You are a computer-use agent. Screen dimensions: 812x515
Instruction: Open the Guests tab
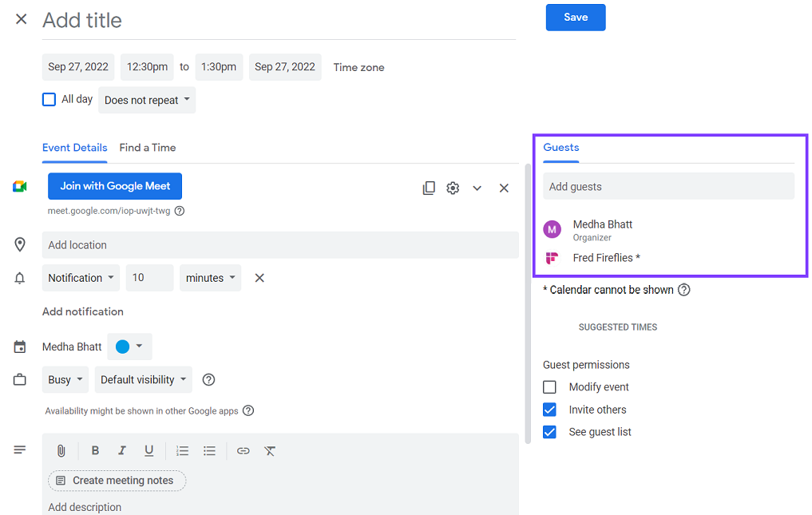[x=560, y=148]
